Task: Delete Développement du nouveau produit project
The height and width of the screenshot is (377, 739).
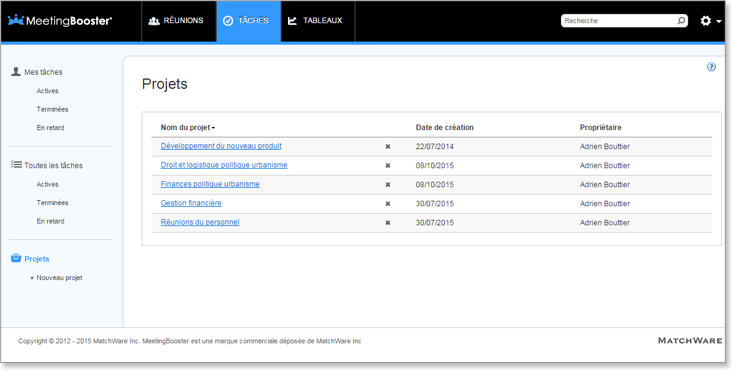Action: click(388, 147)
